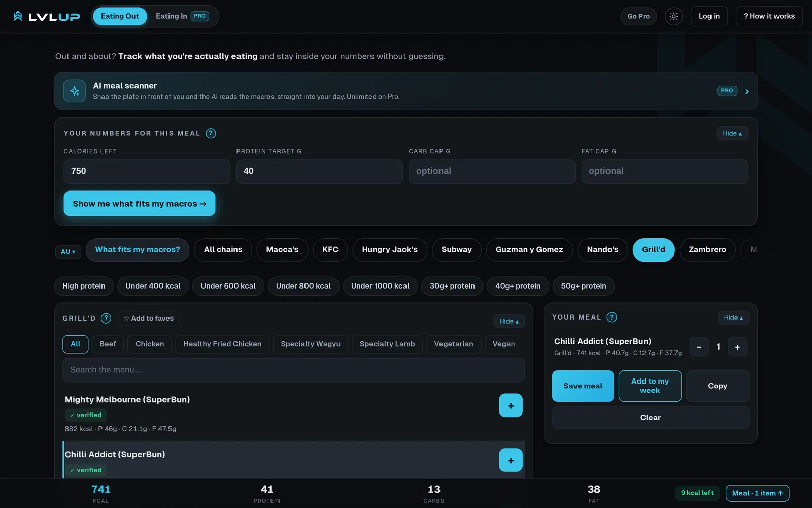Click the 9 kcal left badge
This screenshot has height=508, width=812.
(x=697, y=493)
